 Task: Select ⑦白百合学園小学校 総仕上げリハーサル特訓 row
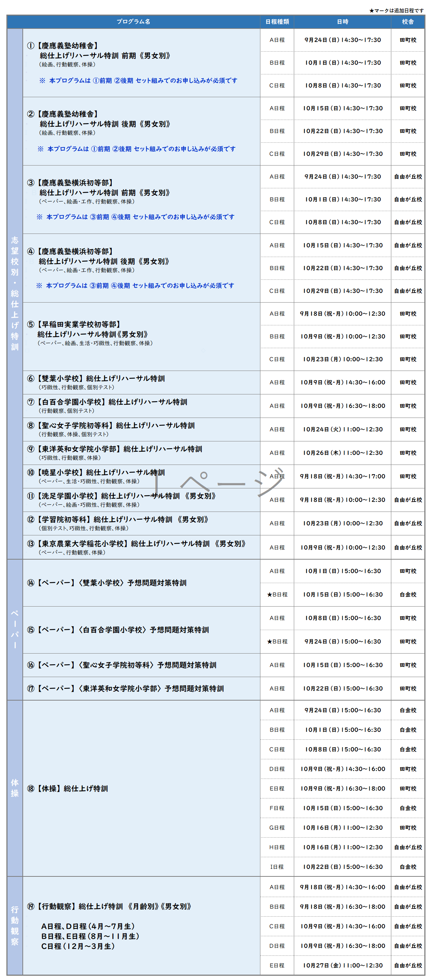click(141, 405)
